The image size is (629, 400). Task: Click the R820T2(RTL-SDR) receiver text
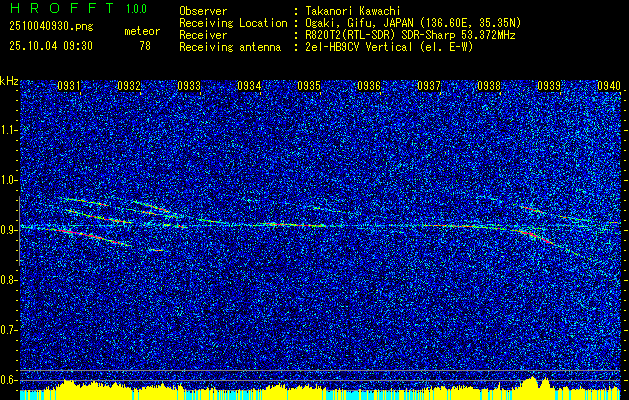410,35
